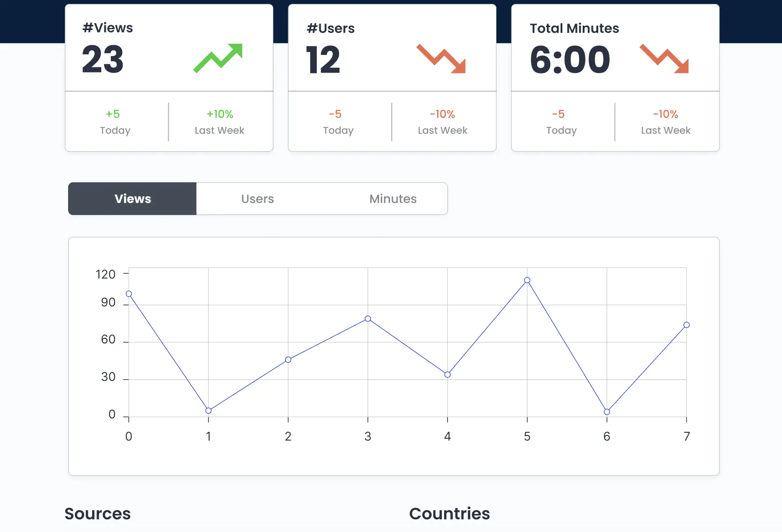Click the +10% Last Week views stat
This screenshot has height=532, width=782.
tap(220, 122)
